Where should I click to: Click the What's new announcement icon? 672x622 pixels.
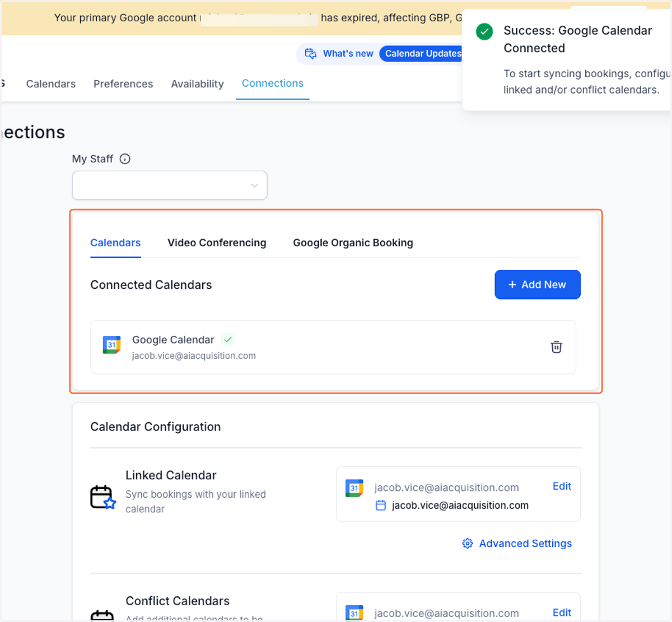310,54
